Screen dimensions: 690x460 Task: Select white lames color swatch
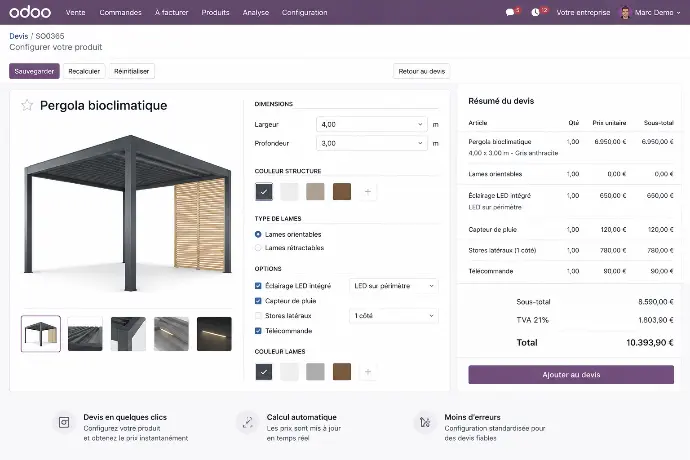(x=289, y=372)
